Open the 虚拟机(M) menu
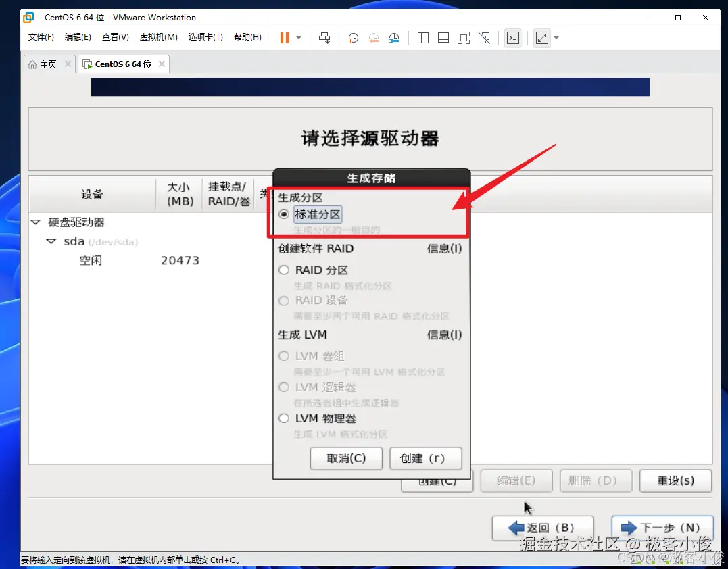The image size is (728, 569). click(158, 37)
